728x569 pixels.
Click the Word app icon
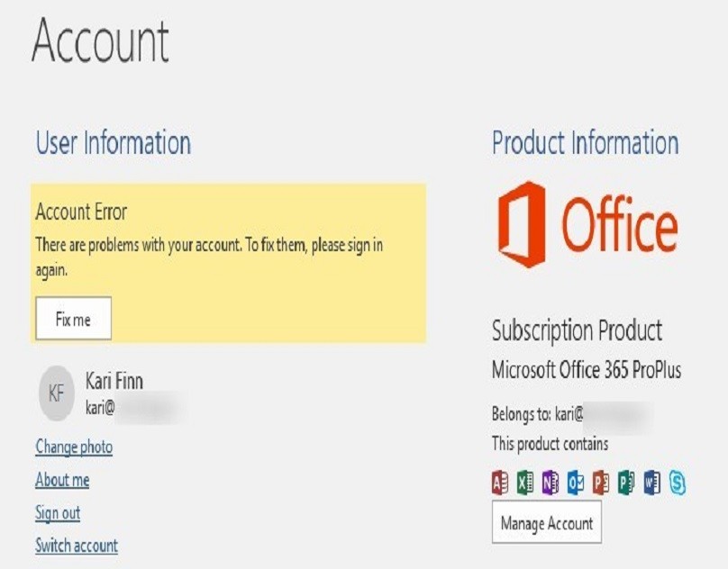pyautogui.click(x=651, y=483)
